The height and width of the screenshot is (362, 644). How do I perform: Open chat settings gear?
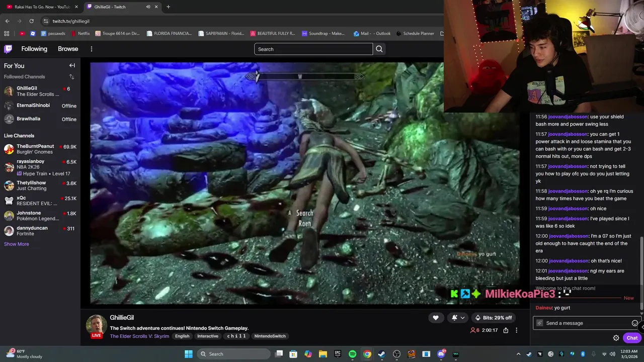[x=616, y=338]
